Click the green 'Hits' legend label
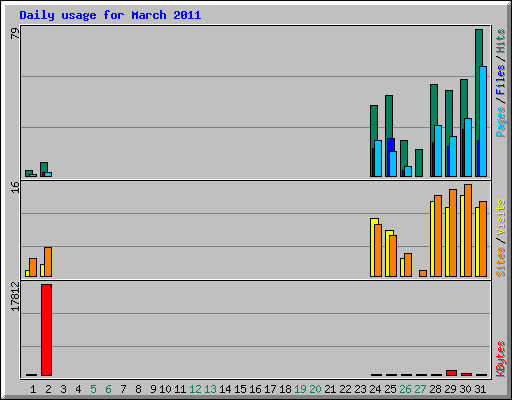The image size is (512, 400). (x=500, y=41)
